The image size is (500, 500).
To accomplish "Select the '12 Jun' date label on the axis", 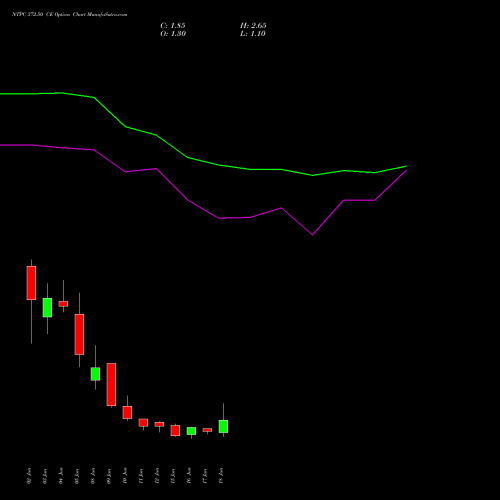I will 157,476.
